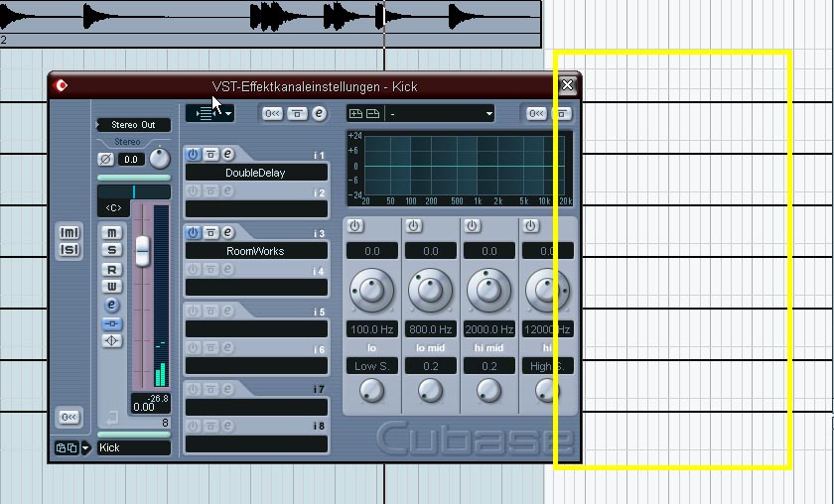Click the hi mid band gain/frequency knob
The width and height of the screenshot is (834, 504).
(x=488, y=290)
